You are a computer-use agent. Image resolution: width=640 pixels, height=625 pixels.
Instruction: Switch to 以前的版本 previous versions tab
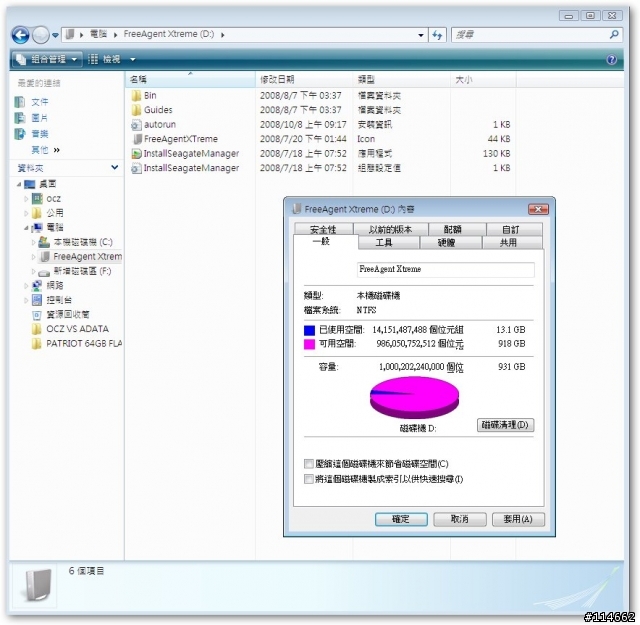click(391, 229)
